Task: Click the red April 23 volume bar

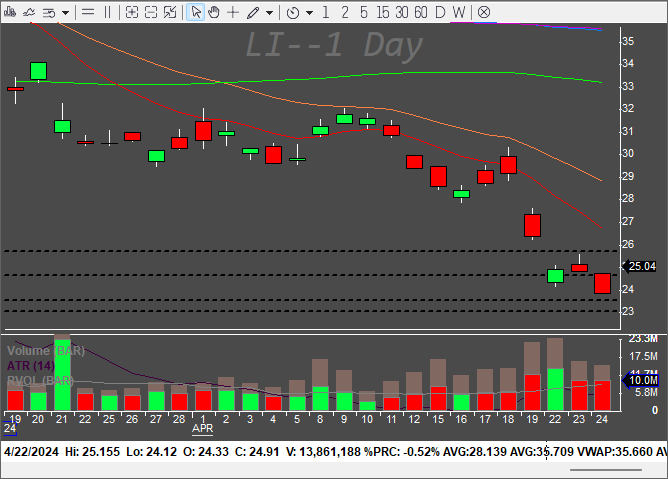Action: 579,395
